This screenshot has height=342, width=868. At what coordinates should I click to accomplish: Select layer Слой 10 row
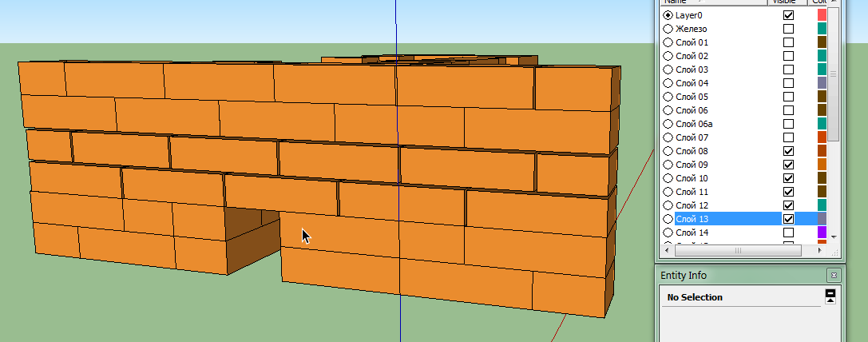point(692,178)
